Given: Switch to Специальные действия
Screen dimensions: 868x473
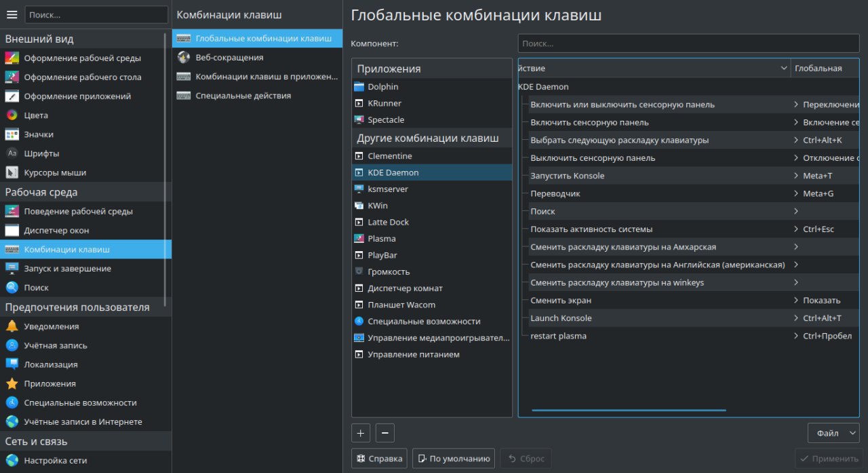Looking at the screenshot, I should click(x=257, y=95).
